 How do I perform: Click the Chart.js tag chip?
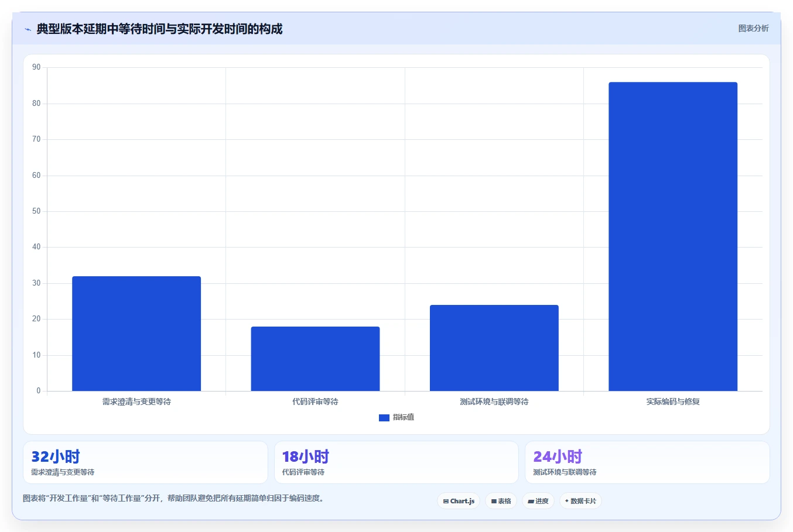pos(459,501)
